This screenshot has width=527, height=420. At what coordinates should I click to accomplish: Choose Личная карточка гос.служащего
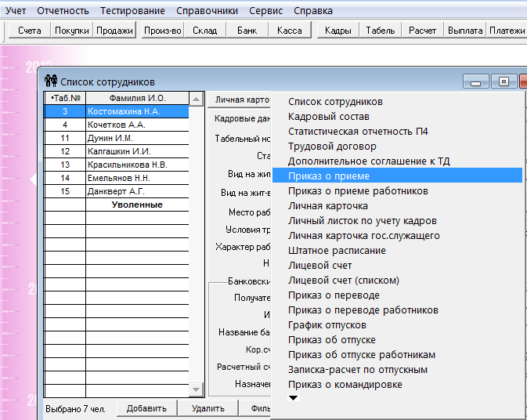[x=397, y=236]
